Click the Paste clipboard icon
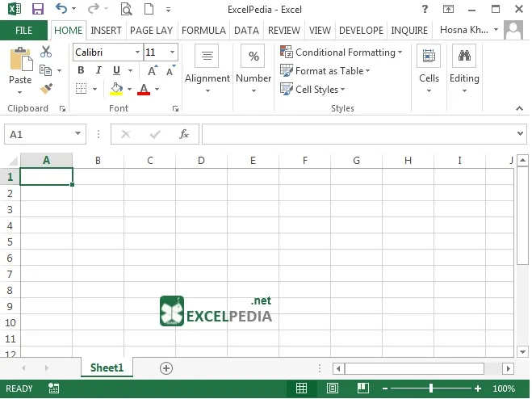 click(21, 60)
